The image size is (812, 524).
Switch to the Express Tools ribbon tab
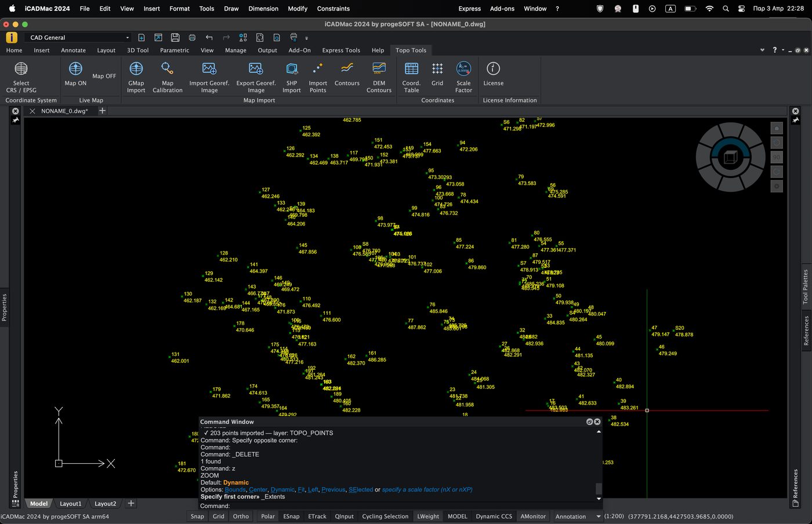point(341,50)
